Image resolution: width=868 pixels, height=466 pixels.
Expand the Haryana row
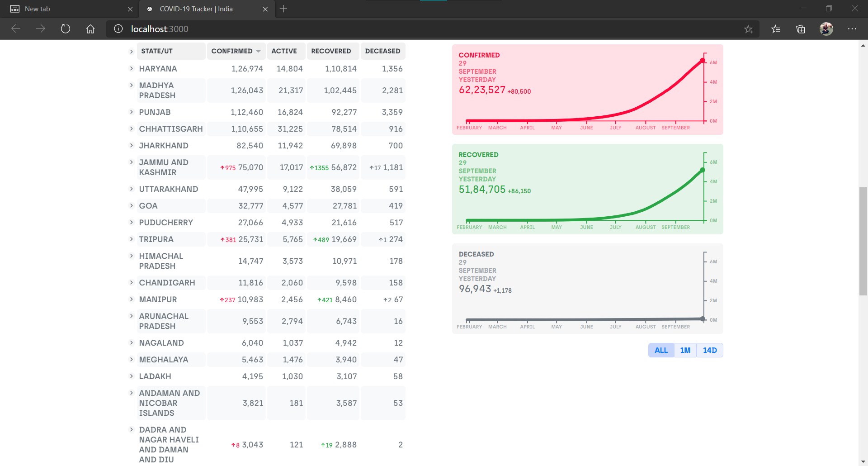coord(132,69)
